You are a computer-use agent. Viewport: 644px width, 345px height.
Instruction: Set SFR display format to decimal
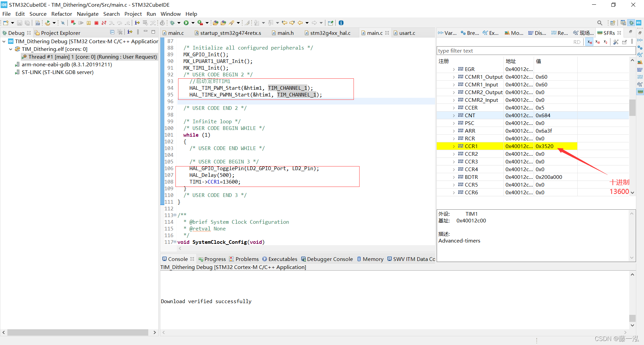[x=598, y=42]
